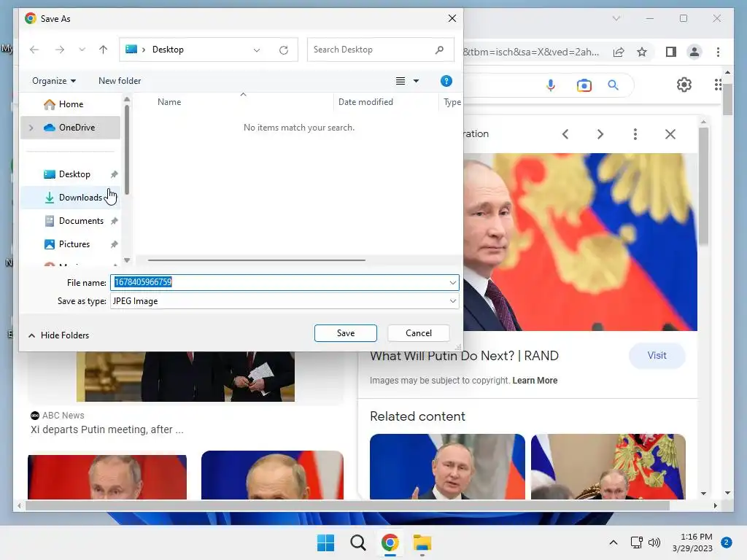Open the Google apps grid
The image size is (747, 560).
click(719, 85)
